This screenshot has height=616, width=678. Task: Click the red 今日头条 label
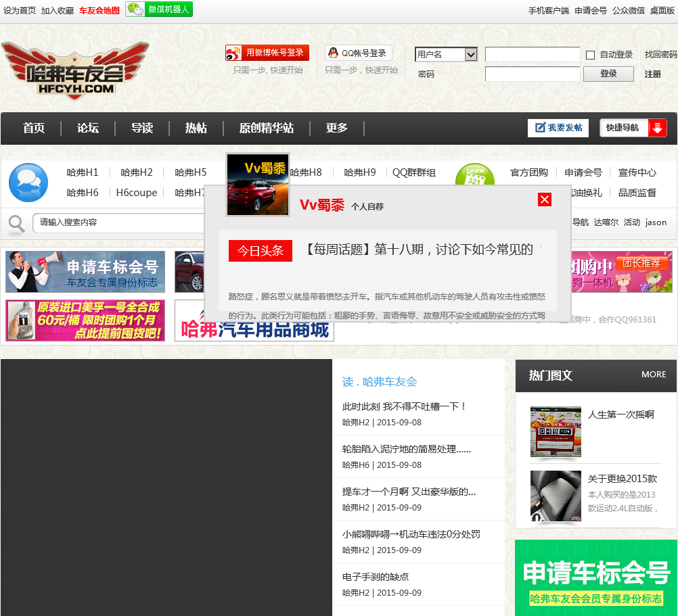pyautogui.click(x=261, y=251)
